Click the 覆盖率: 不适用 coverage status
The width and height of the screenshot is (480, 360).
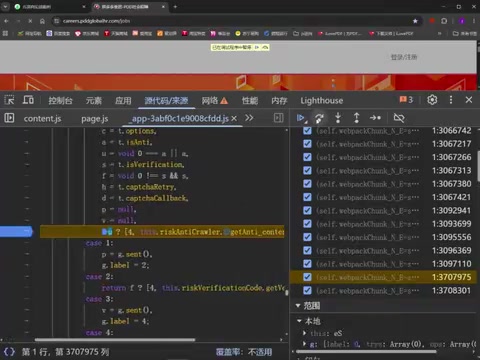244,352
